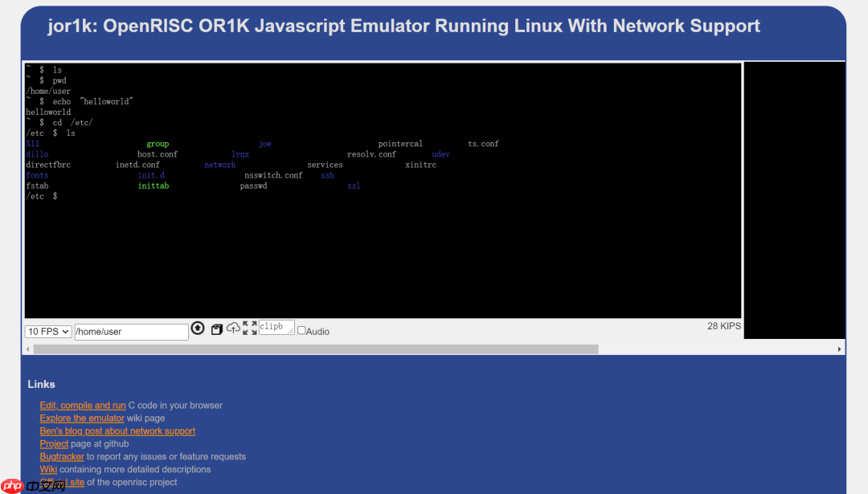Open the Wiki link
The width and height of the screenshot is (868, 494).
click(48, 469)
